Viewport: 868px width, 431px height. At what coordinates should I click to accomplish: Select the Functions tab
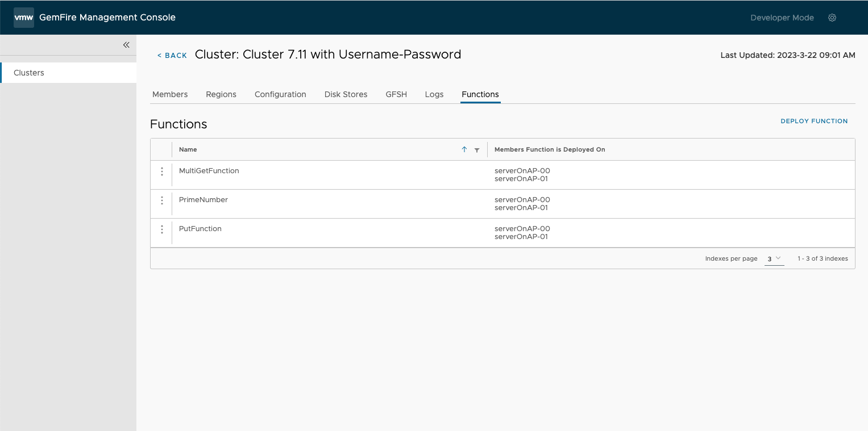pyautogui.click(x=480, y=94)
